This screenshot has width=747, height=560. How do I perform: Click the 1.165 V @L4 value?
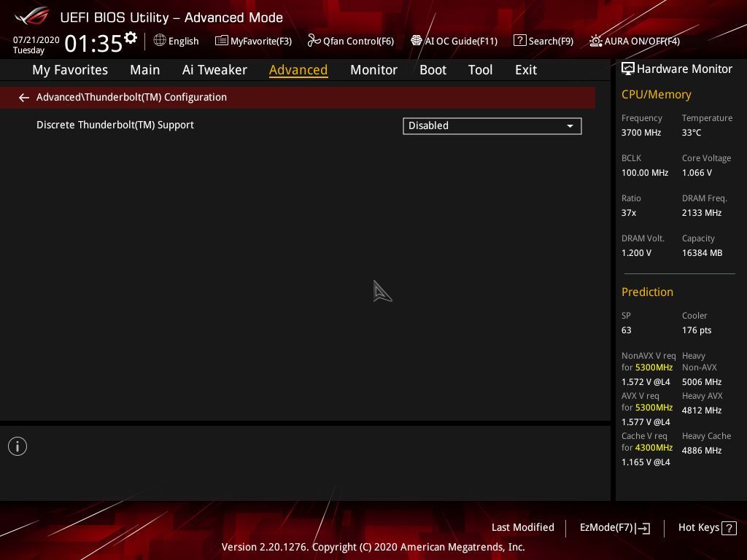[x=646, y=462]
